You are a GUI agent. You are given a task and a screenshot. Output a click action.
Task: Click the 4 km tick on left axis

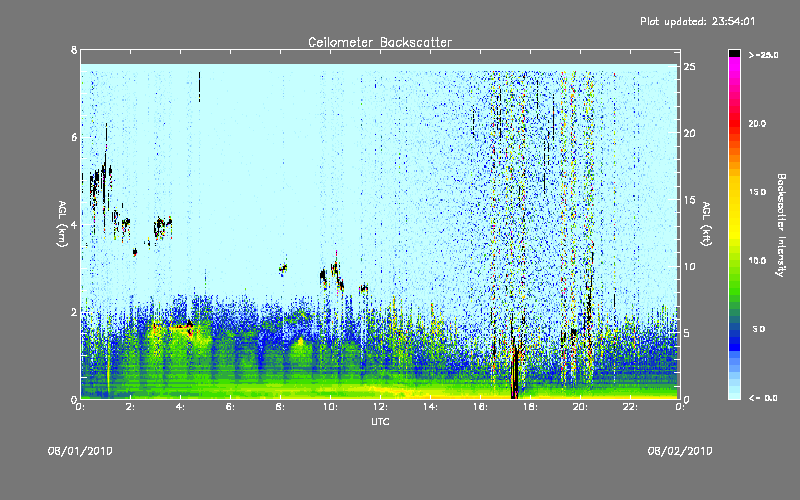(x=74, y=224)
